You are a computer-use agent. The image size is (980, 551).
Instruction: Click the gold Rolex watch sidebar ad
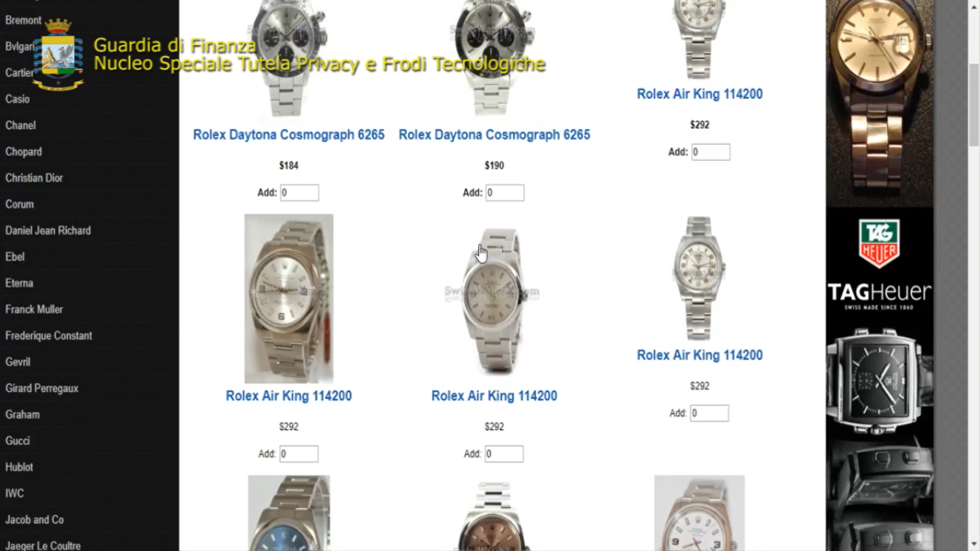(880, 103)
